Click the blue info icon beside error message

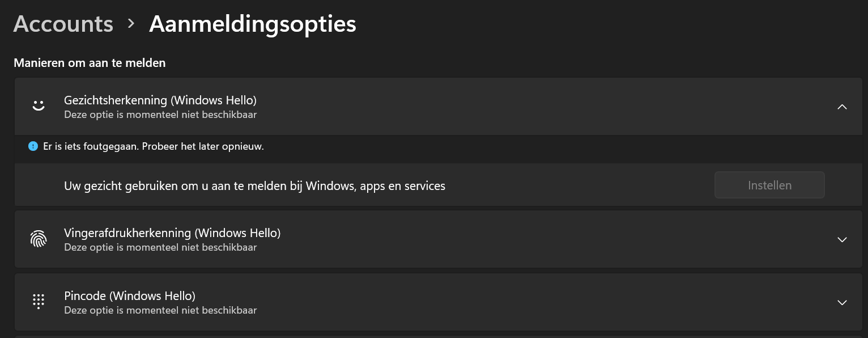tap(33, 146)
